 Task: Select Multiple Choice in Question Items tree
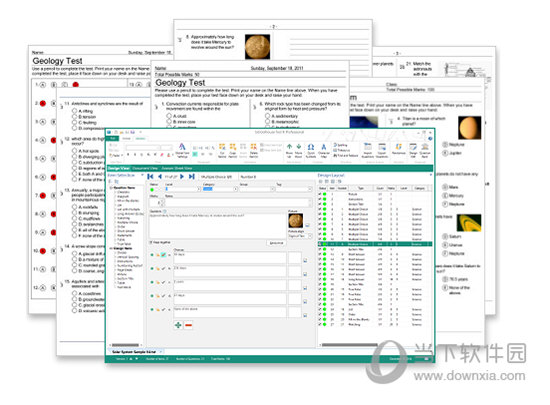(x=127, y=222)
